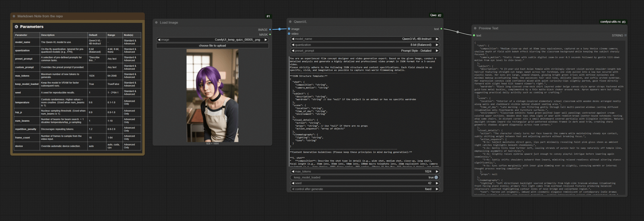Viewport: 644px width, 221px height.
Task: Click the Preview Text node collapse dot
Action: point(475,28)
